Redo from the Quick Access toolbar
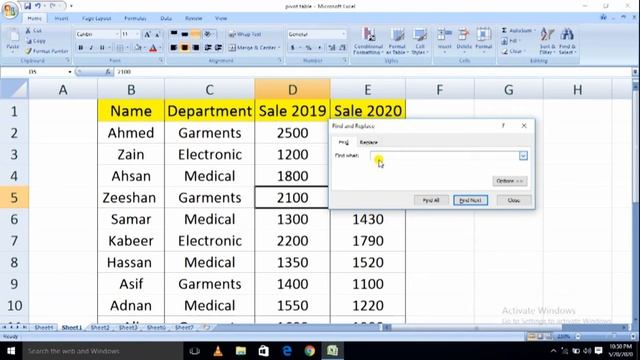The image size is (640, 360). [x=53, y=6]
